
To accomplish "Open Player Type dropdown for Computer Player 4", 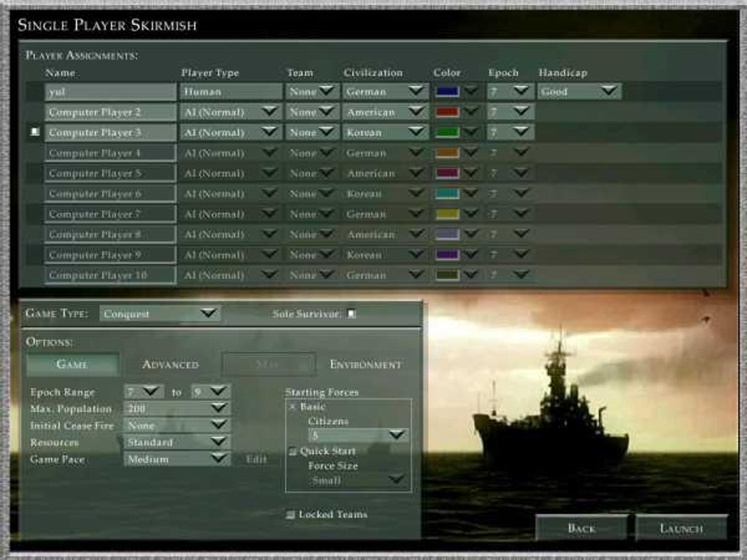I will click(231, 153).
